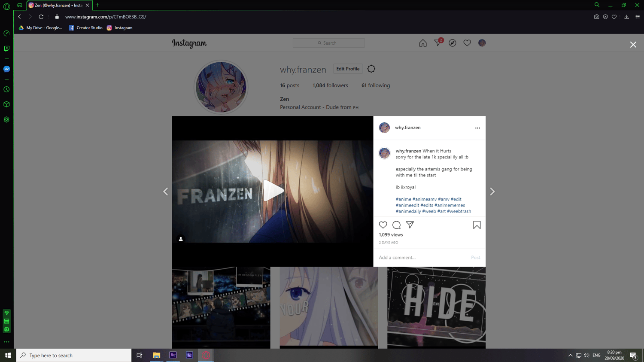This screenshot has height=362, width=644.
Task: Show hidden system tray icons
Action: [570, 356]
